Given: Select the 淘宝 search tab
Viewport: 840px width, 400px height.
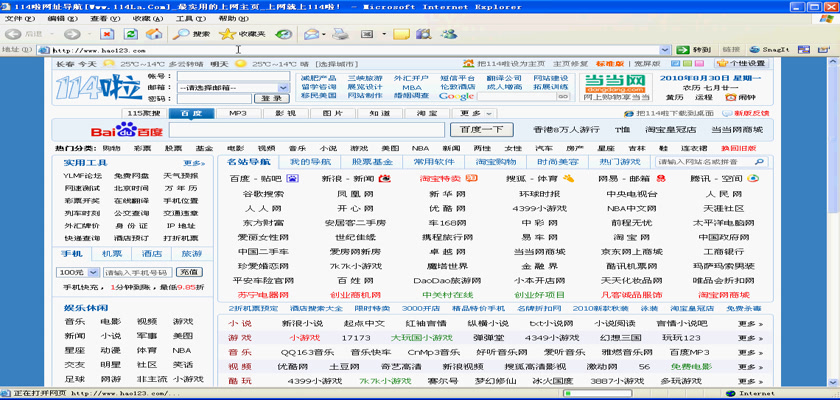Looking at the screenshot, I should 426,114.
